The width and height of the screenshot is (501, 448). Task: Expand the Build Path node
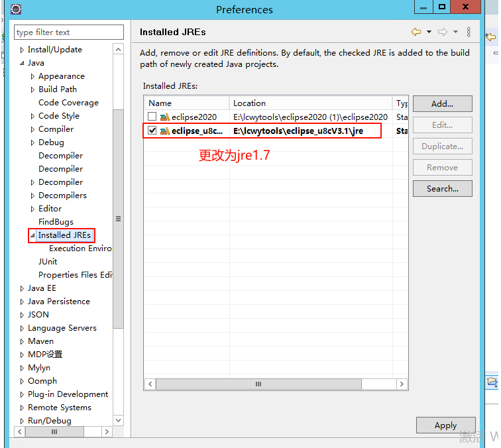point(32,89)
